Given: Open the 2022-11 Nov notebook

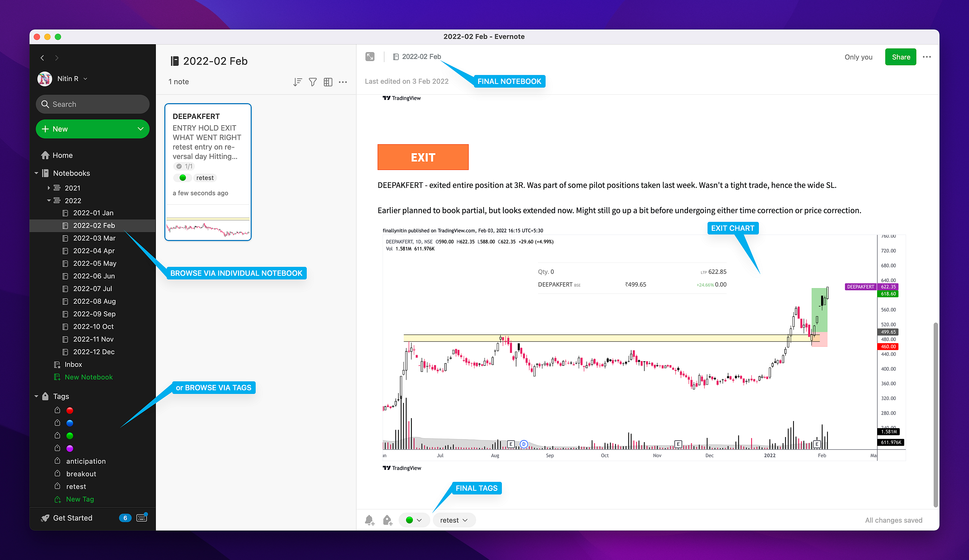Looking at the screenshot, I should tap(93, 339).
